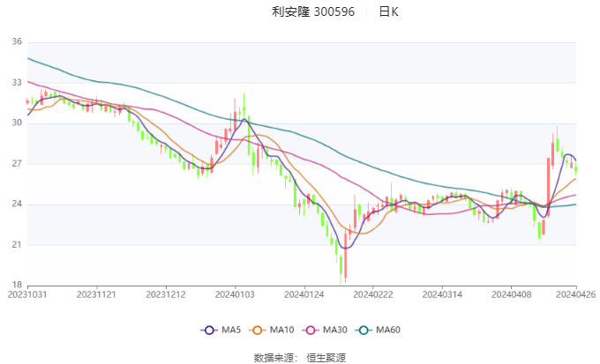Toggle the MA10 legend series
This screenshot has height=364, width=600.
(271, 330)
